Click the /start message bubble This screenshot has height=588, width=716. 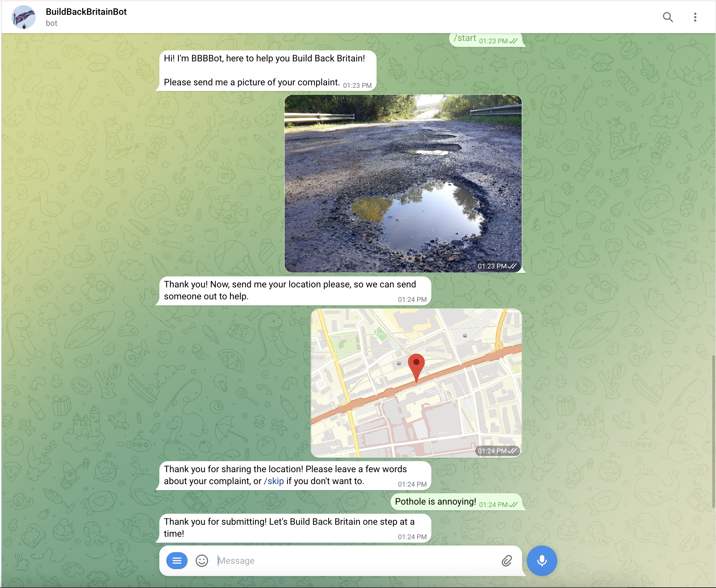pyautogui.click(x=465, y=39)
